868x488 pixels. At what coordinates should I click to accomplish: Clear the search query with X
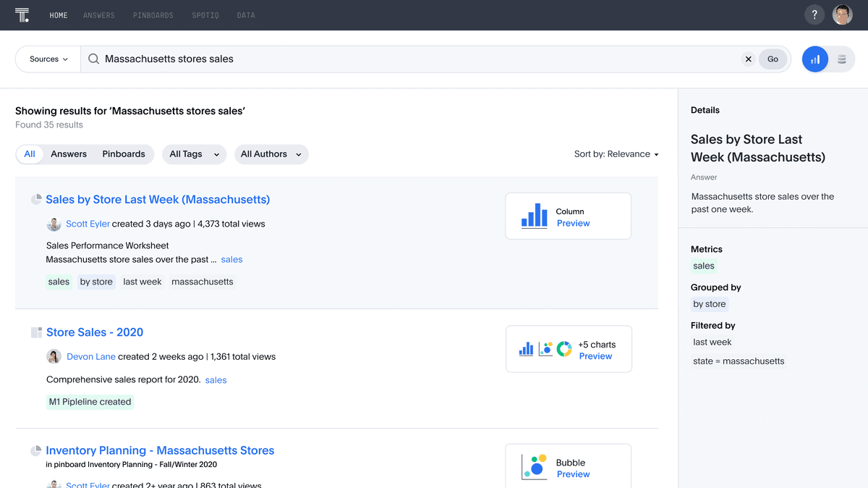[x=749, y=59]
